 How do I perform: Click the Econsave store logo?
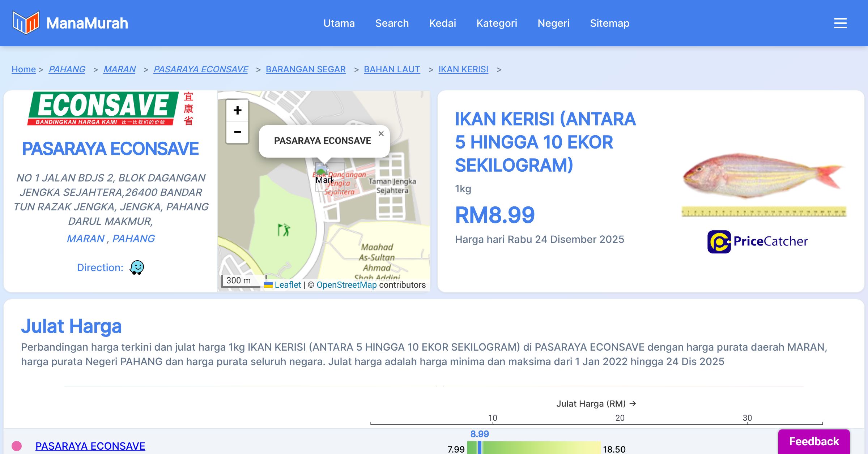(110, 108)
